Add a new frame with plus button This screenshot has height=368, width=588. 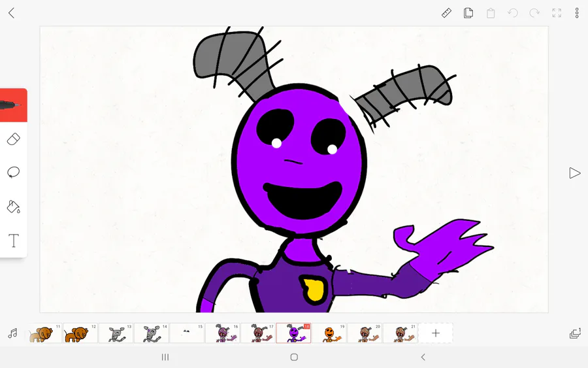point(436,333)
